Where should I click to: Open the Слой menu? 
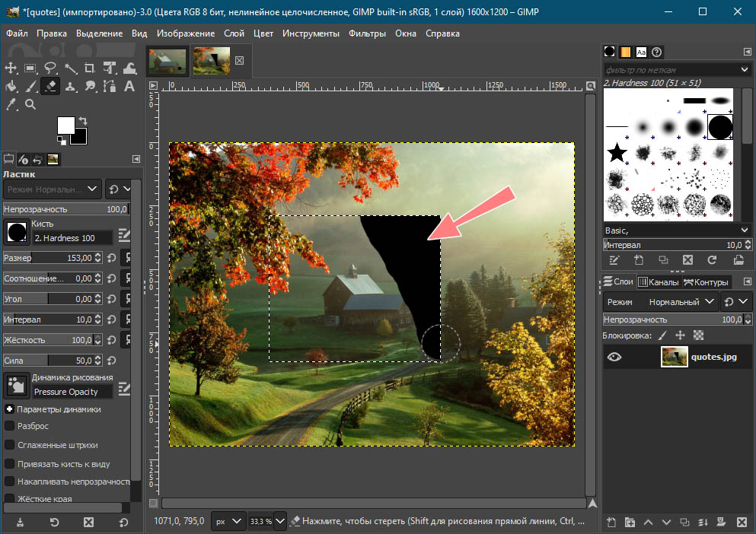(x=234, y=33)
